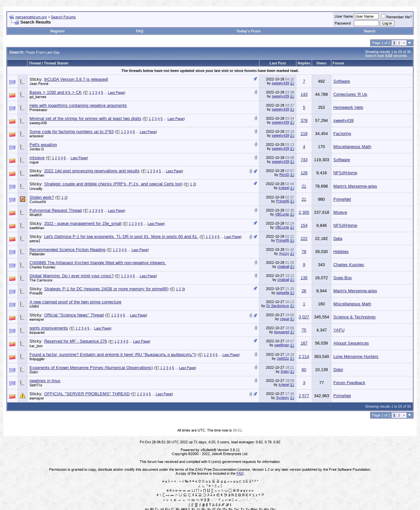The image size is (420, 510).
Task: Open Recommended Science Fiction Reading thread
Action: pos(67,250)
